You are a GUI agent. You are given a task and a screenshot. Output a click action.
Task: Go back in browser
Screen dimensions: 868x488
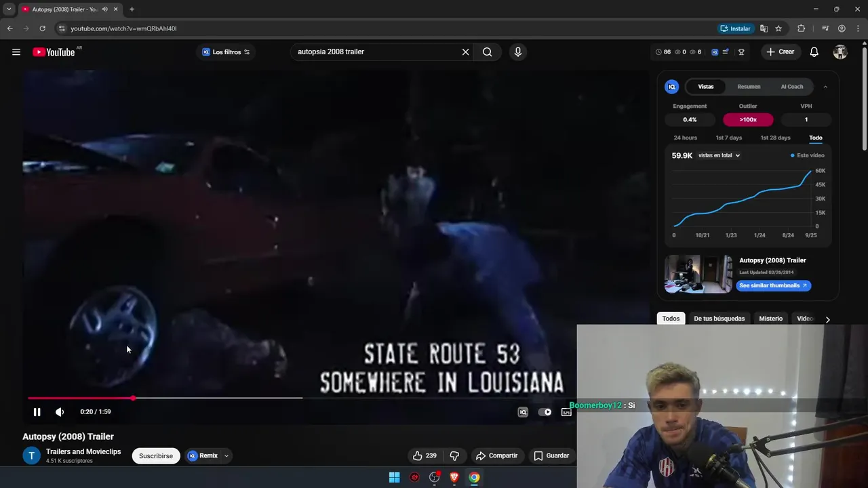coord(9,28)
